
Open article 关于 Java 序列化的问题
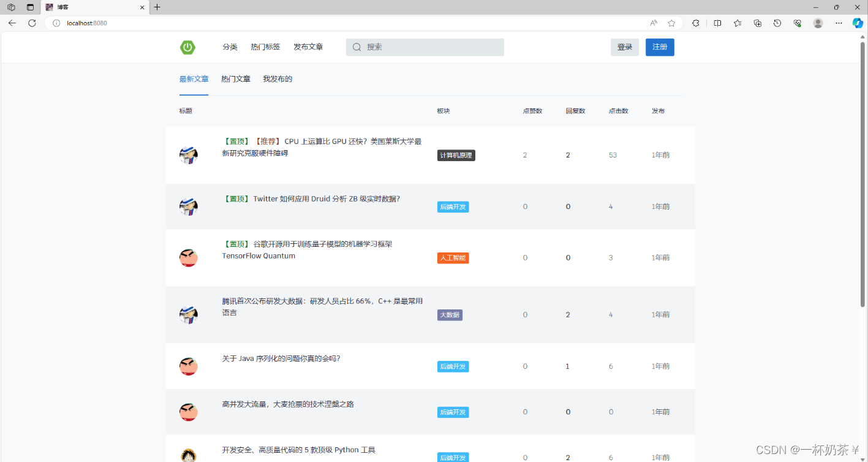point(281,358)
